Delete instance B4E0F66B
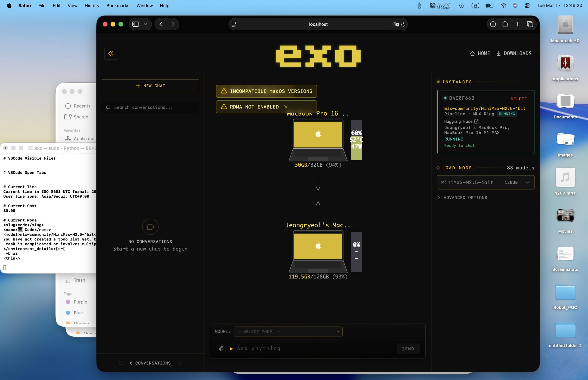 pyautogui.click(x=519, y=99)
